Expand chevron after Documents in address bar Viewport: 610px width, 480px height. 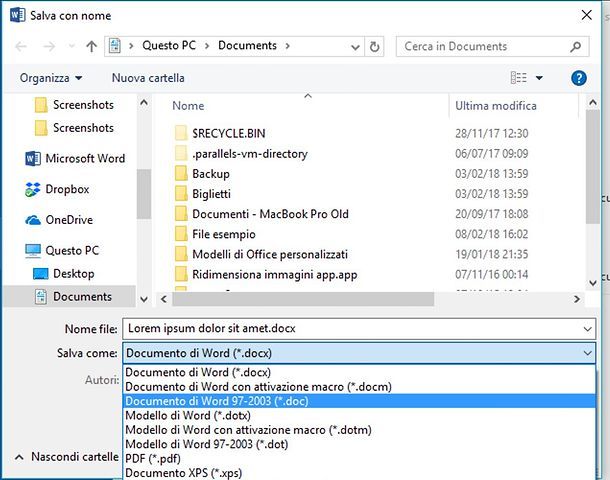tap(288, 46)
